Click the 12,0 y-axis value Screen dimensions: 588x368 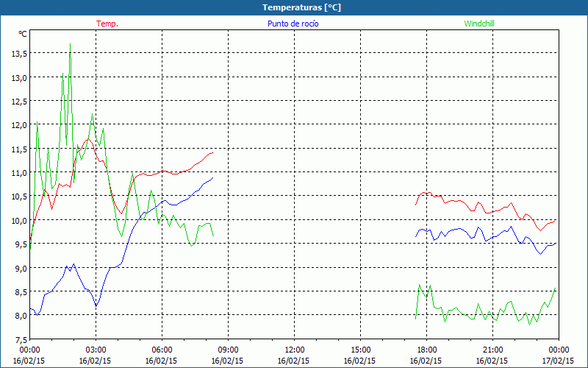[x=19, y=125]
